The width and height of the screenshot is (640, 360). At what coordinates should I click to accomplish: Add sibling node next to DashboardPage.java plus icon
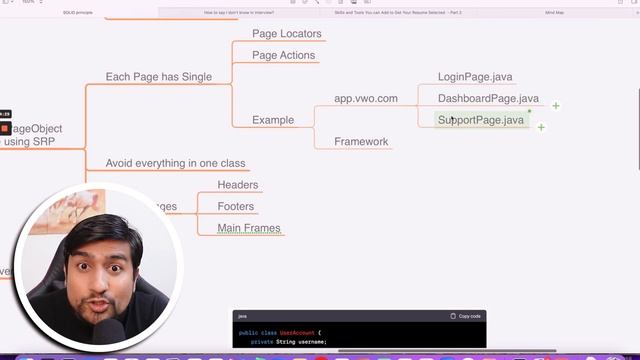pos(556,106)
